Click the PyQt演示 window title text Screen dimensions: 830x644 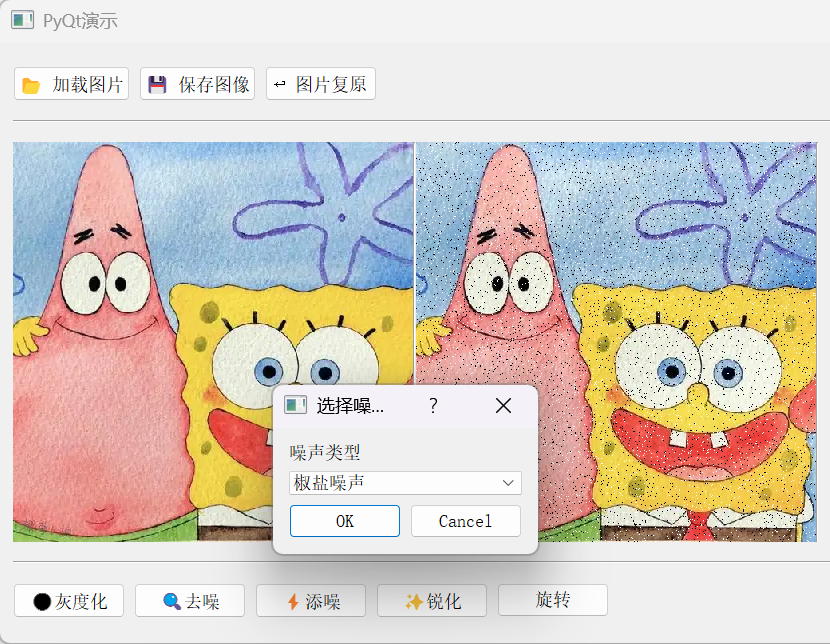80,21
